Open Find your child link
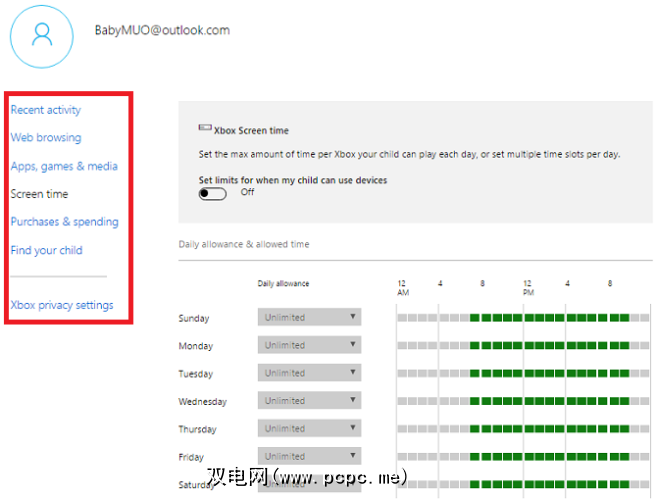 pyautogui.click(x=47, y=250)
